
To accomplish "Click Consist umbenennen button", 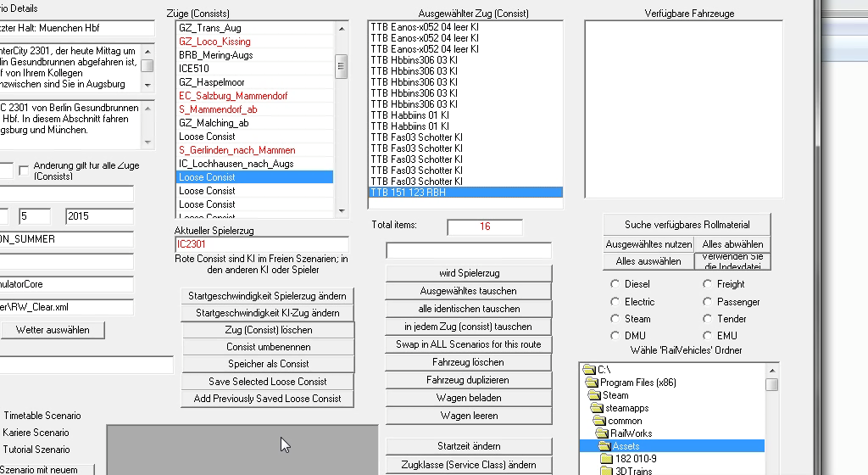I will click(x=269, y=347).
